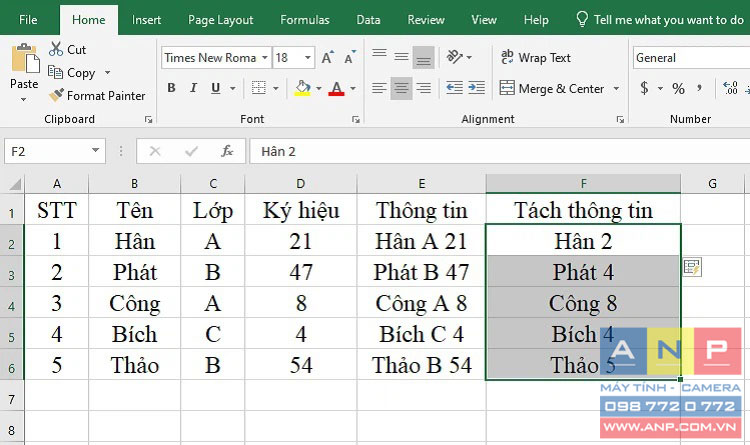Click the Flash Fill options icon beside column F

click(692, 267)
